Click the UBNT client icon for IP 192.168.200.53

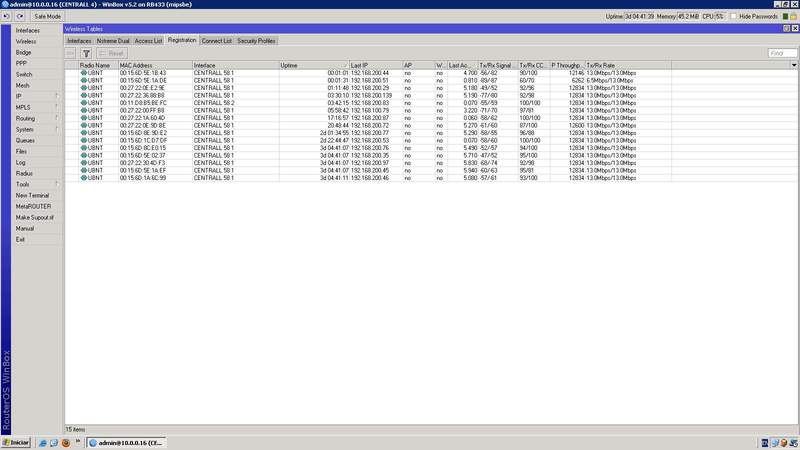tap(84, 140)
